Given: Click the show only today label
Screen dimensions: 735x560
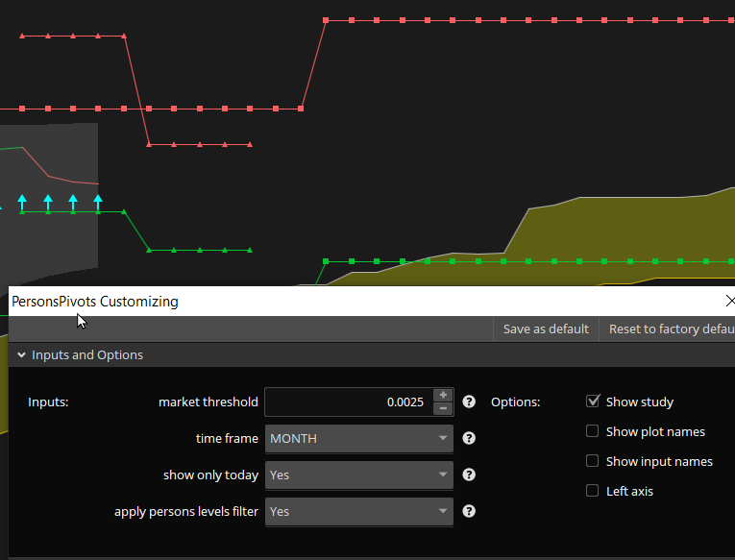Looking at the screenshot, I should (x=211, y=475).
